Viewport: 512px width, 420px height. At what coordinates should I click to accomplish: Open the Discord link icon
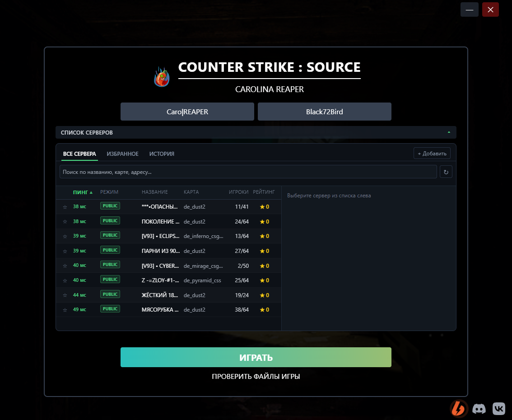click(x=479, y=409)
